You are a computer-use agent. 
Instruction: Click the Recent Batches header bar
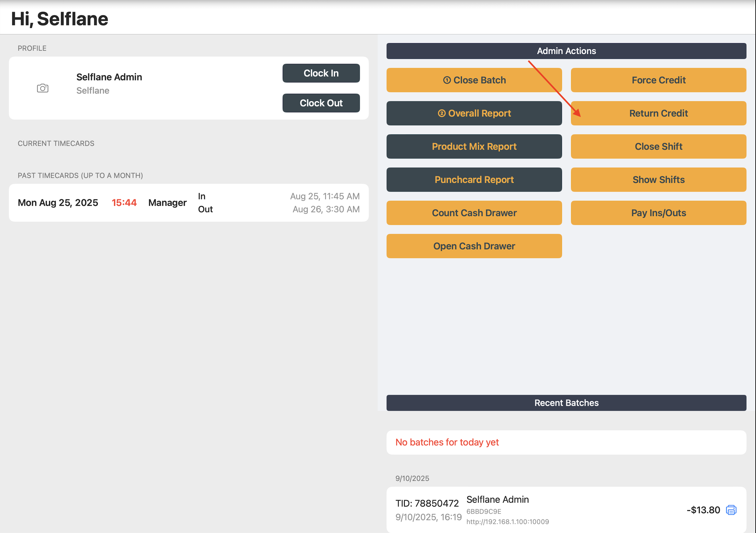point(566,403)
